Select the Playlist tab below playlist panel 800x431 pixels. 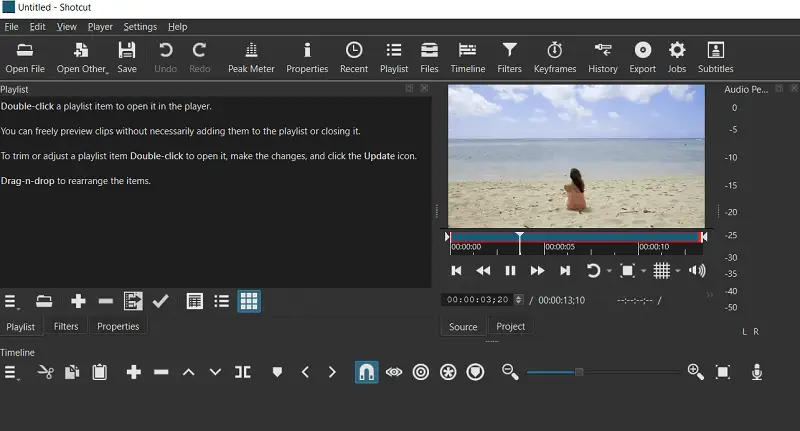20,326
